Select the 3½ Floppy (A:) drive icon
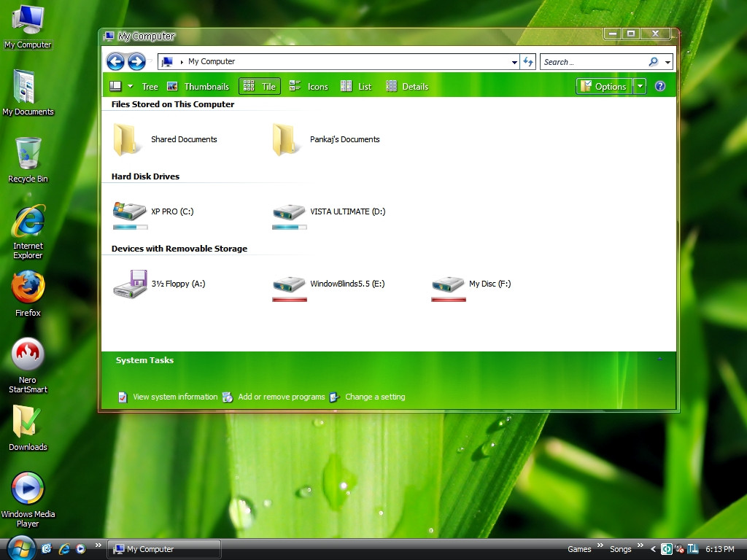 [x=130, y=284]
